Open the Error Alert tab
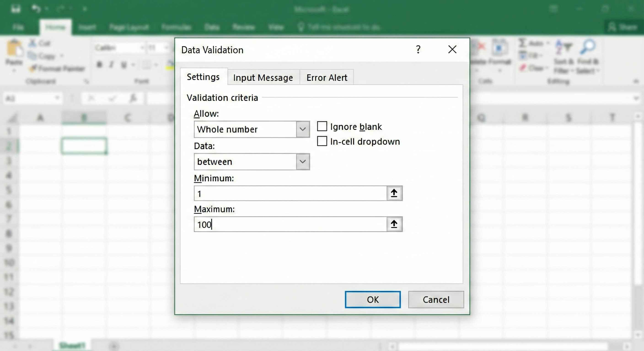The width and height of the screenshot is (644, 351). pyautogui.click(x=327, y=77)
